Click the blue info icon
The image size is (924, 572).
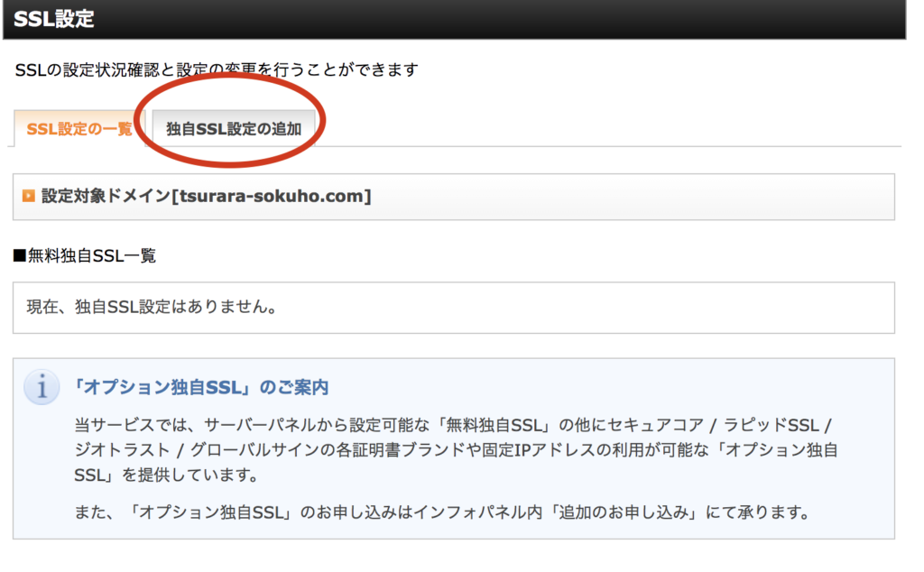point(42,387)
